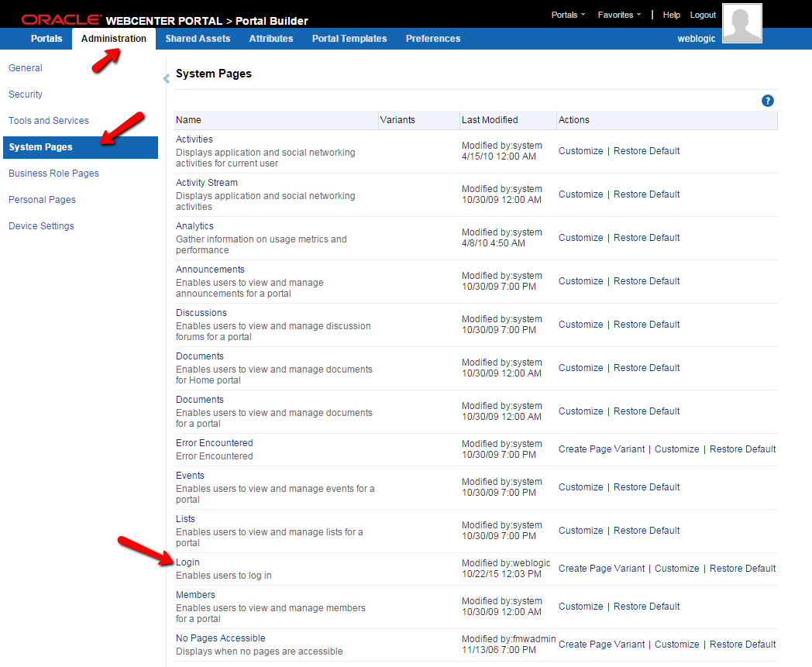Click the Logout link

pyautogui.click(x=703, y=14)
